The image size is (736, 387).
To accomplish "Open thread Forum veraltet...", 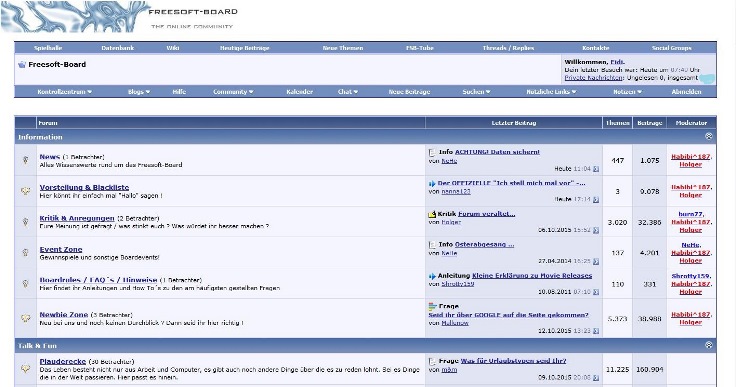I will point(486,214).
